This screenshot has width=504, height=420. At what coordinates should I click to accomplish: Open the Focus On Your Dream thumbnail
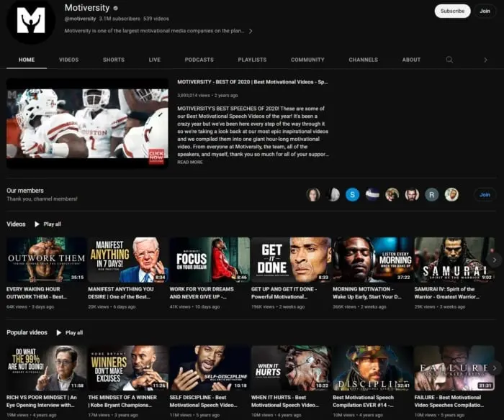210,260
